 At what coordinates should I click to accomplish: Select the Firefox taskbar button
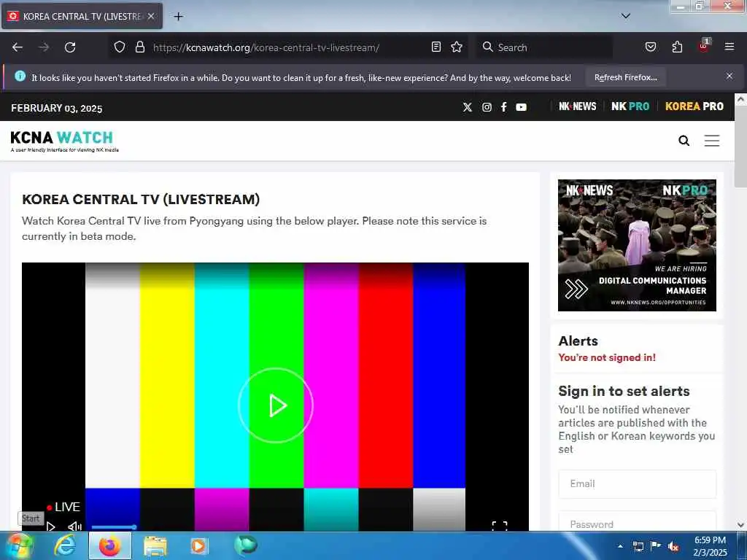(110, 546)
